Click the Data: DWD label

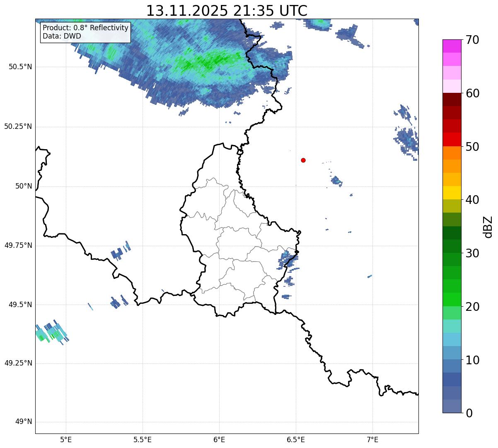coord(62,36)
